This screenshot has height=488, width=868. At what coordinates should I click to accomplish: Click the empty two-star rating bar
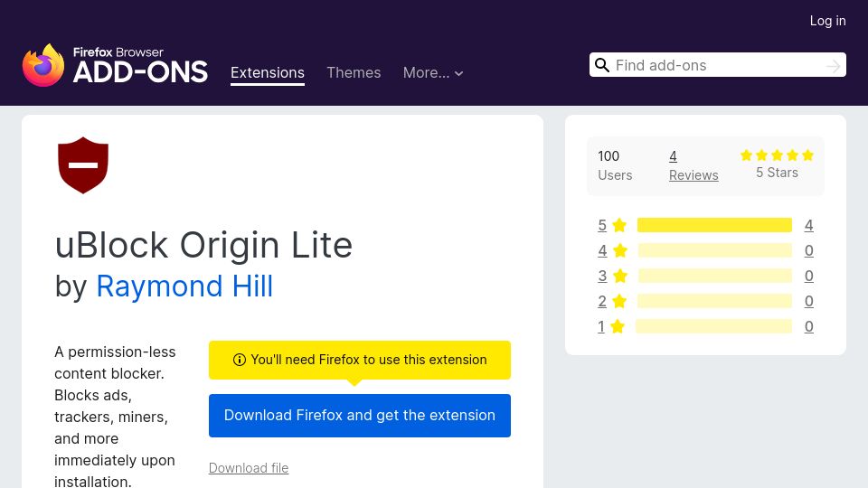(714, 301)
